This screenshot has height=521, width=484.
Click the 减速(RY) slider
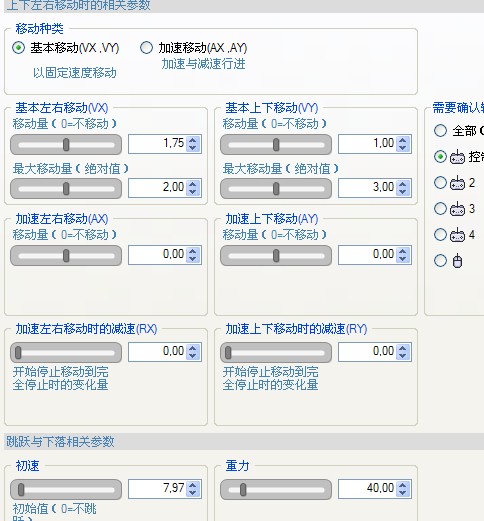click(276, 353)
